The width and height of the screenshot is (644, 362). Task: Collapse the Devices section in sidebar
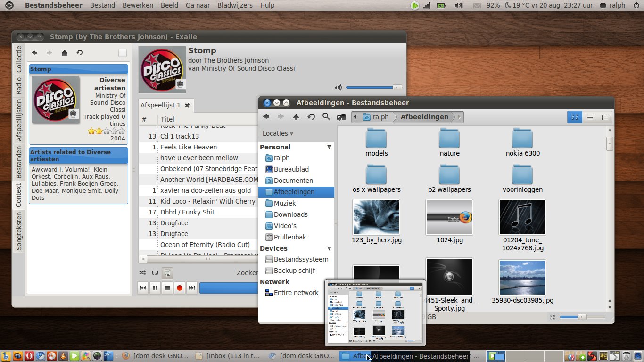(329, 248)
